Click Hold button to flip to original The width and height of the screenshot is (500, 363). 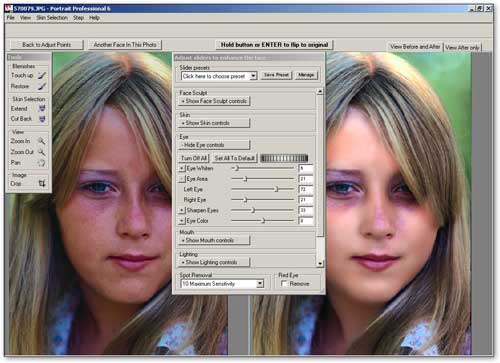(274, 45)
